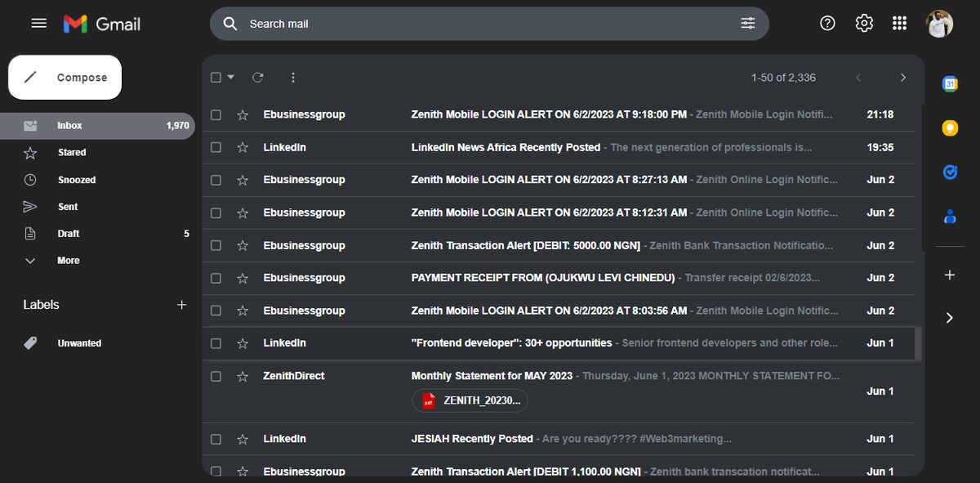Go to newer page arrow

[858, 78]
